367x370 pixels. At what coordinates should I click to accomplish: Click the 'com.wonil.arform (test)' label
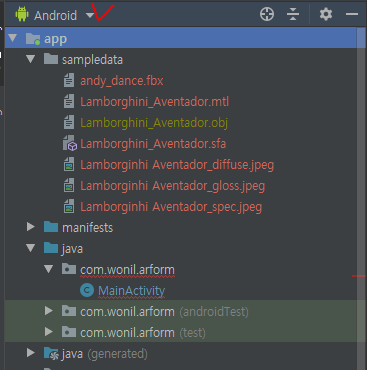point(143,333)
